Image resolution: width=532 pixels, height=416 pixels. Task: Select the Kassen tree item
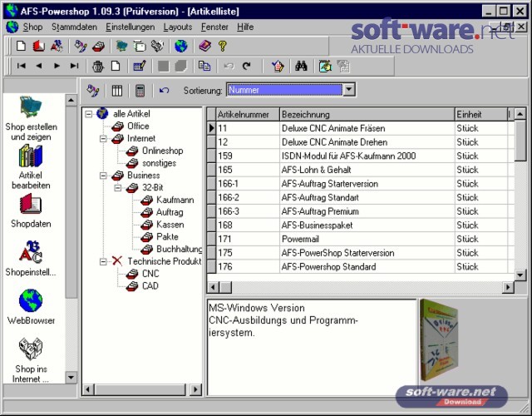pos(170,225)
